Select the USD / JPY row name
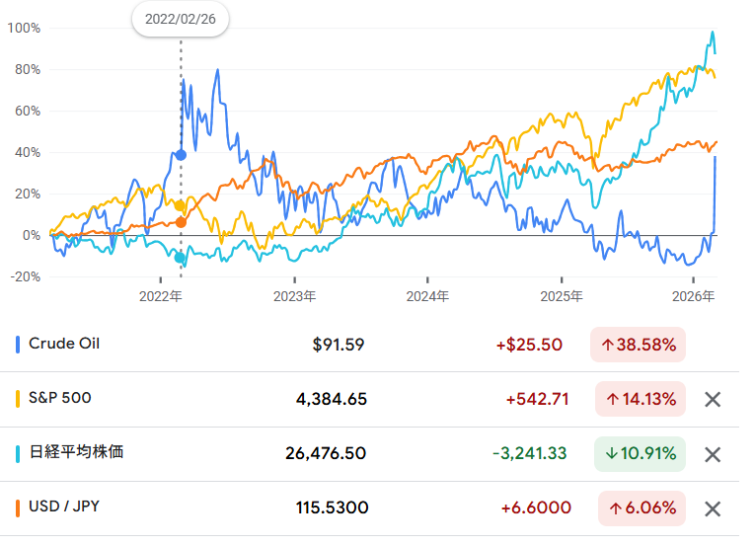 coord(64,507)
